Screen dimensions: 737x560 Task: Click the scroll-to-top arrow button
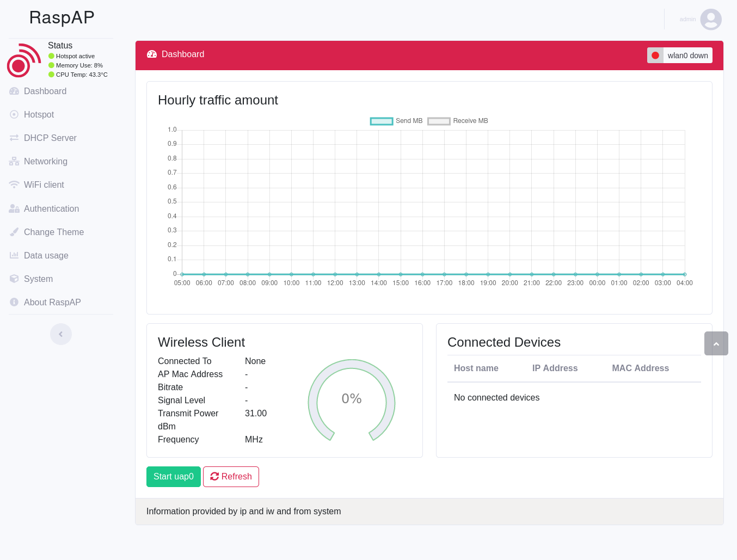point(716,343)
